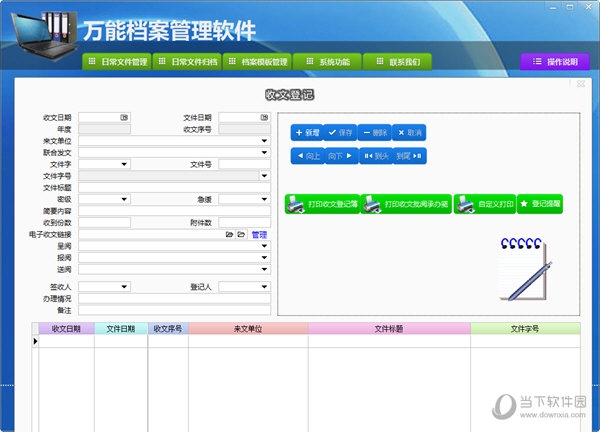Click 打印收文登记簿 printer button
This screenshot has width=600, height=432.
click(322, 204)
